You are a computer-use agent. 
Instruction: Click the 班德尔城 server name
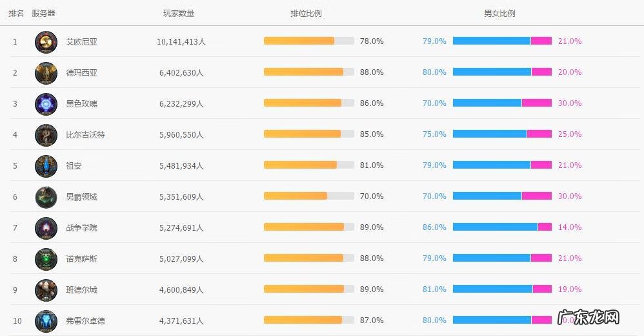(x=82, y=289)
